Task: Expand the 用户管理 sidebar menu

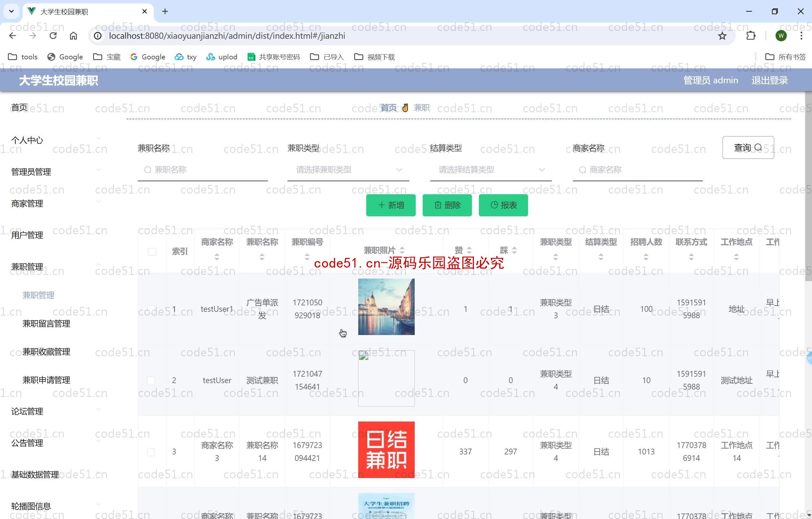Action: [56, 235]
